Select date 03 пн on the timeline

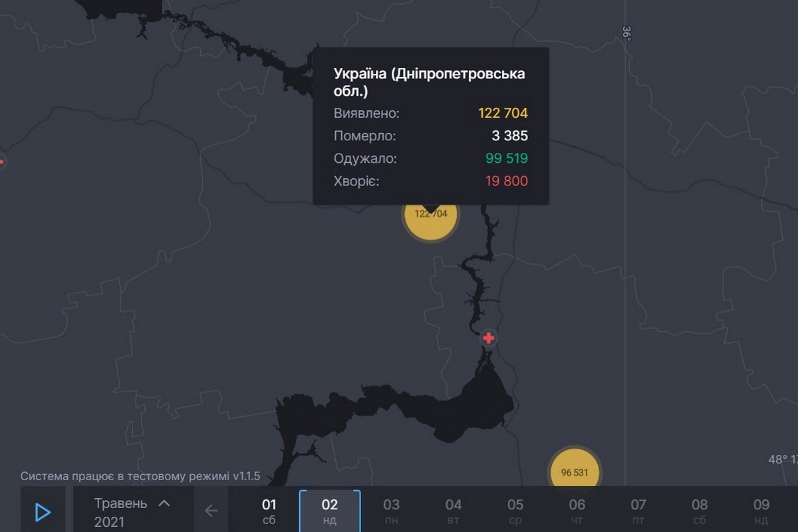point(392,511)
